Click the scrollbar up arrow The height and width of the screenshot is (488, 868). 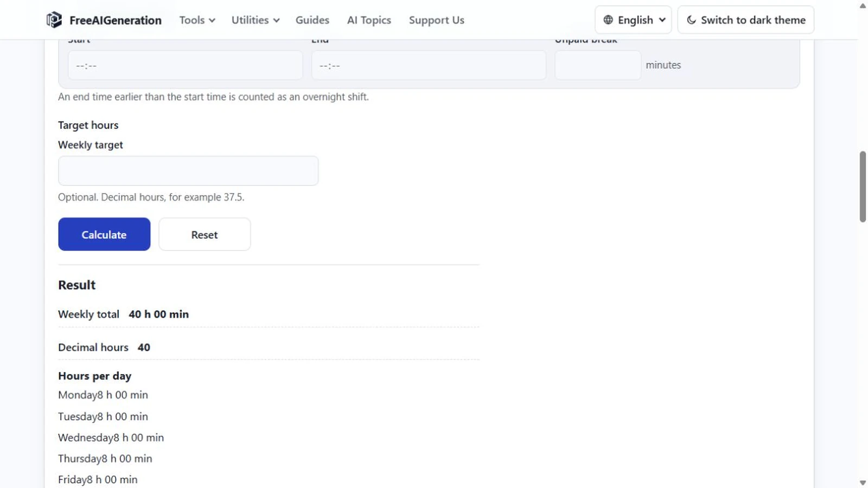pos(863,6)
